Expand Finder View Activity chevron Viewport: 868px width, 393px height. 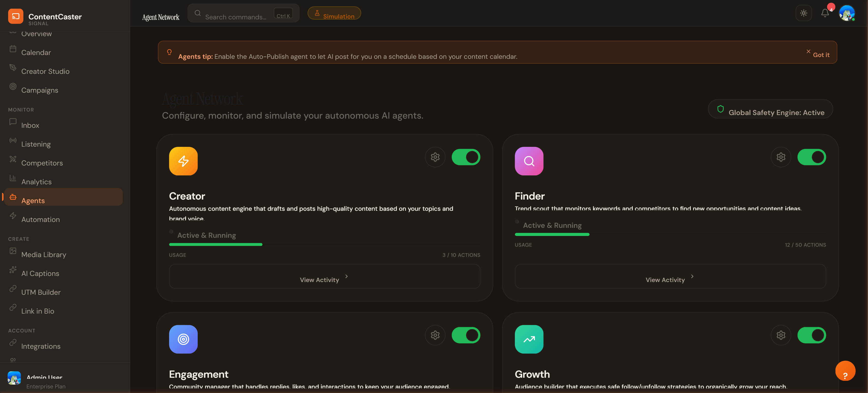click(x=692, y=277)
